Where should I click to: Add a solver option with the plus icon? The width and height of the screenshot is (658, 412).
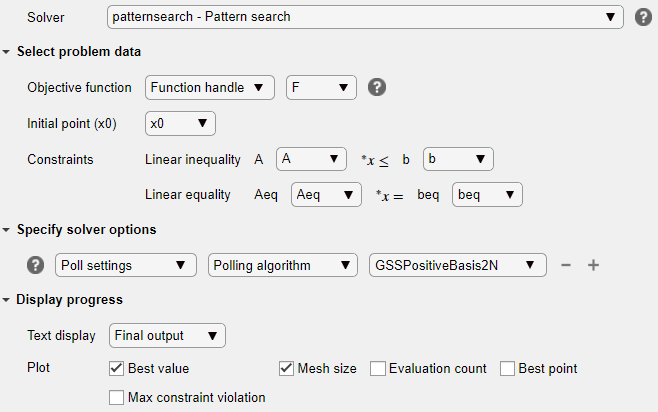coord(593,265)
